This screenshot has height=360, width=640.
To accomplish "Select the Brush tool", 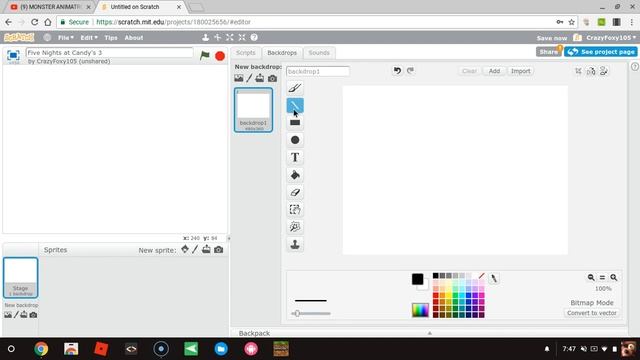I will tap(295, 88).
